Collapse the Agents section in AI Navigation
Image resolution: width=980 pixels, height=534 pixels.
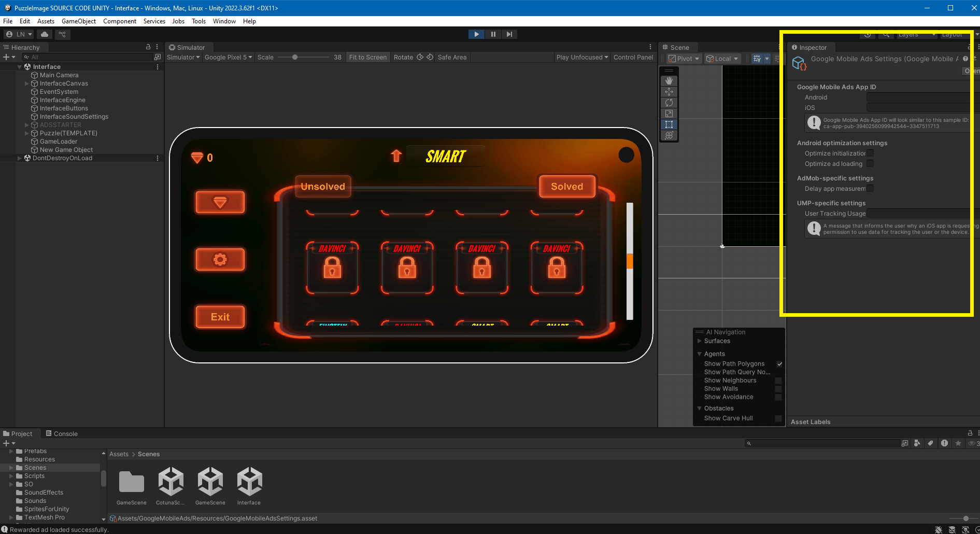point(699,354)
